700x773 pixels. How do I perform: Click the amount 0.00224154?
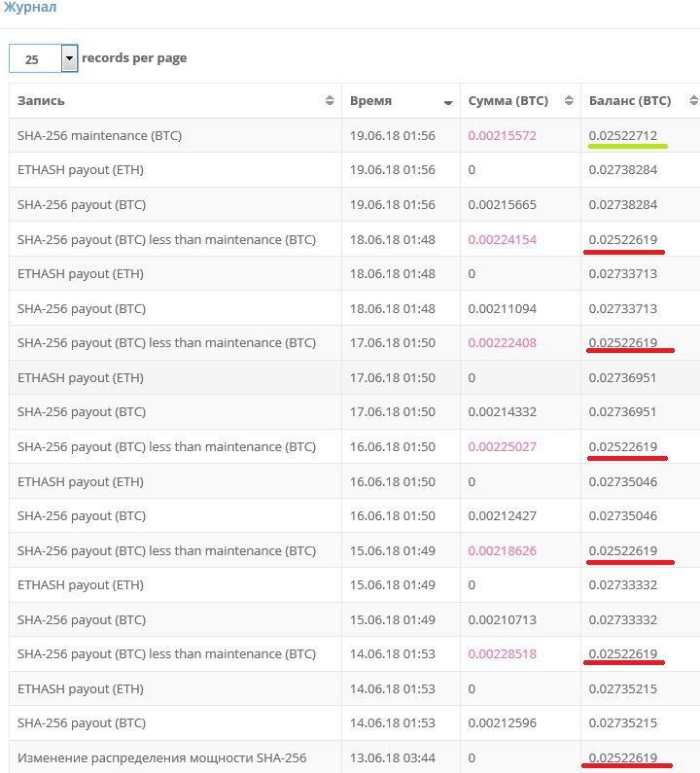pyautogui.click(x=503, y=239)
